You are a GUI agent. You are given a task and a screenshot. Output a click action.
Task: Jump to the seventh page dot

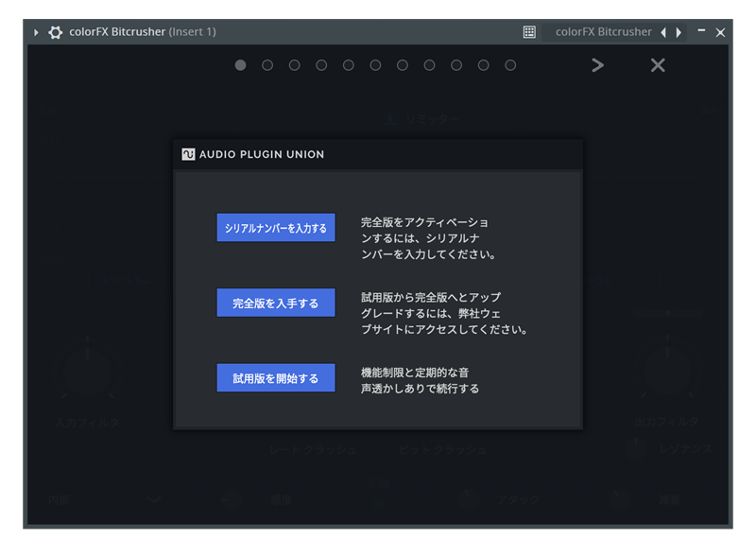(403, 65)
